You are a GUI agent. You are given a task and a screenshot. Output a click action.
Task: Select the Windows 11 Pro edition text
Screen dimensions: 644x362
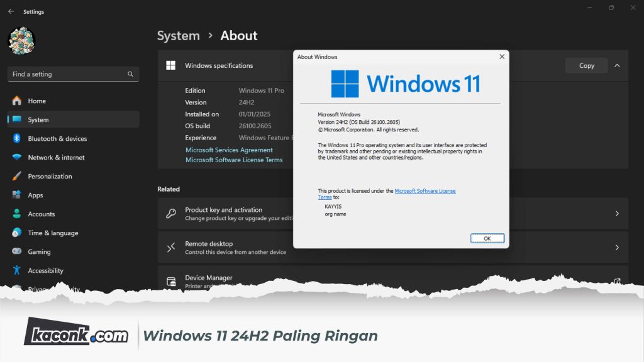click(261, 90)
